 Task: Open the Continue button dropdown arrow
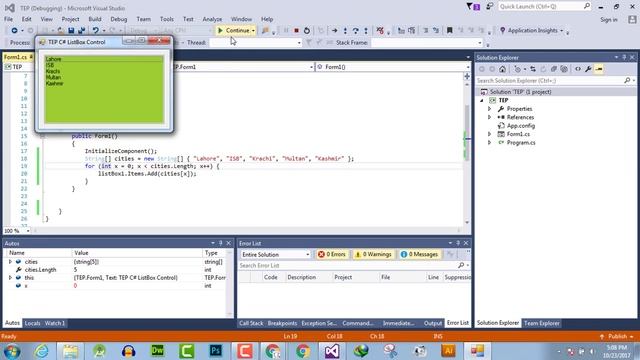[x=253, y=31]
